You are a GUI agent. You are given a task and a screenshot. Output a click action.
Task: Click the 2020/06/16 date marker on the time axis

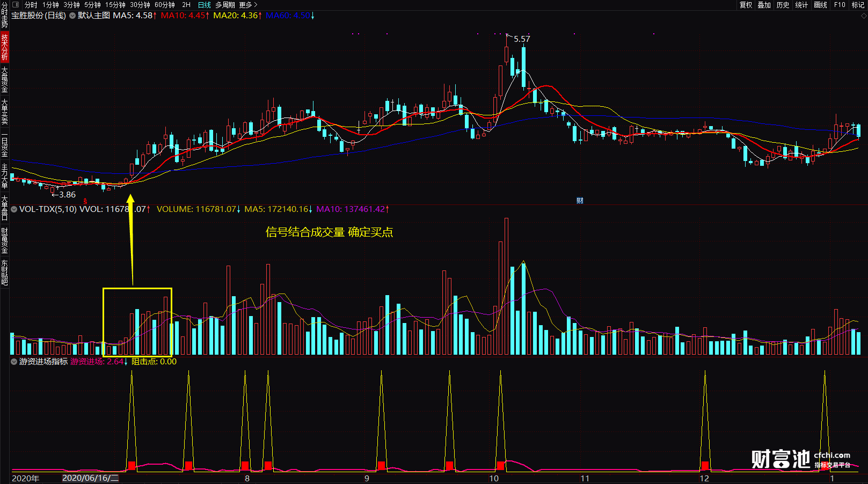(x=90, y=478)
